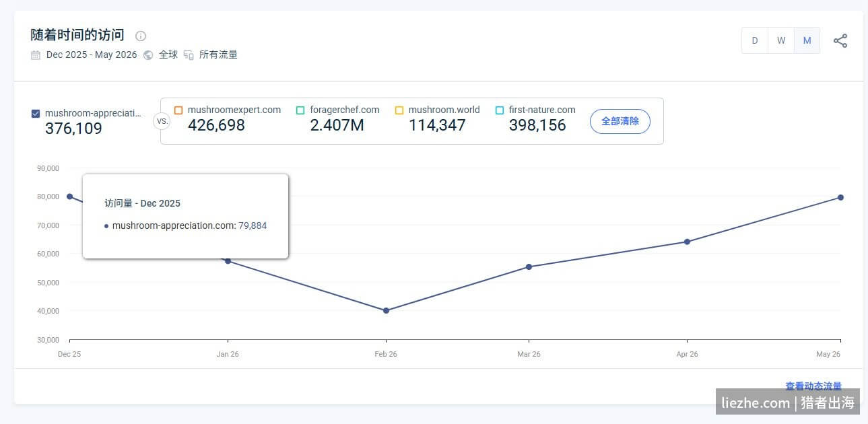Enable the first-nature.com checkbox
This screenshot has width=868, height=424.
[500, 110]
